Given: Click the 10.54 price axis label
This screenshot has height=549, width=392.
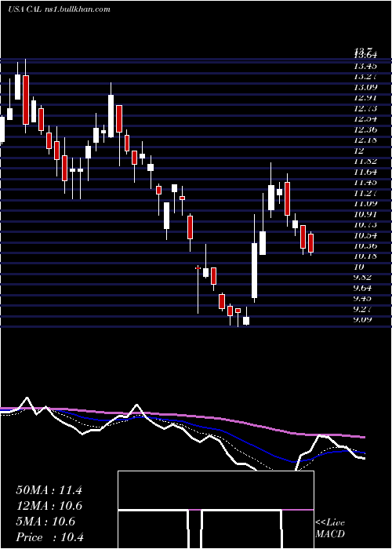Looking at the screenshot, I should pos(366,235).
